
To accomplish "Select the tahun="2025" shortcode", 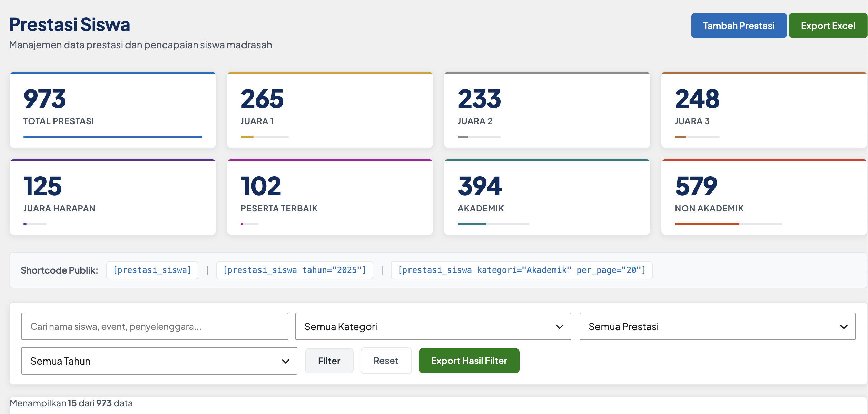I will coord(295,270).
